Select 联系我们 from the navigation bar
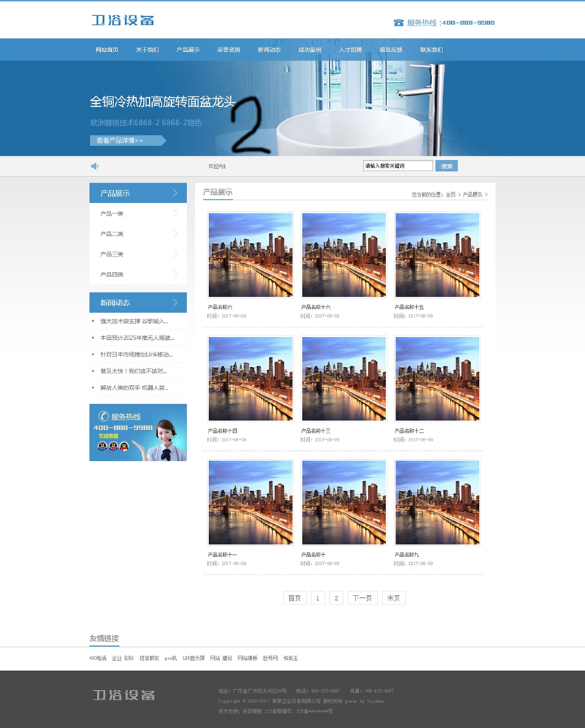585x728 pixels. pyautogui.click(x=431, y=50)
